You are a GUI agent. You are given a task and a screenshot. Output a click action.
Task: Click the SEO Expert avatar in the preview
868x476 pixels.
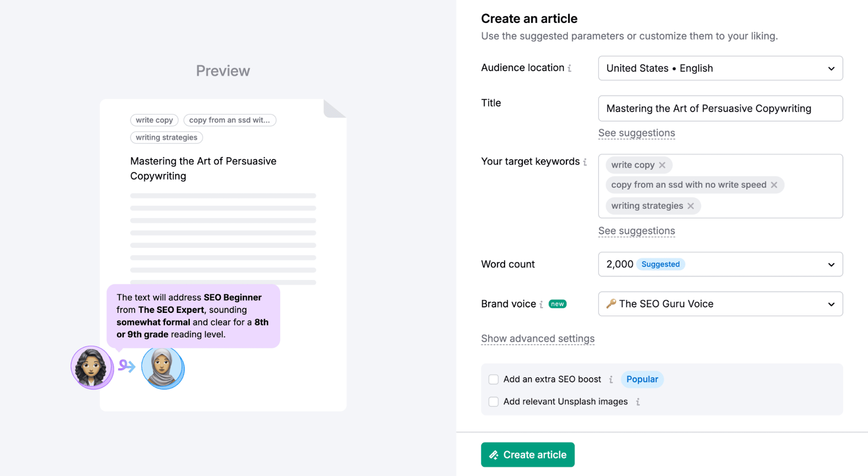(x=92, y=367)
